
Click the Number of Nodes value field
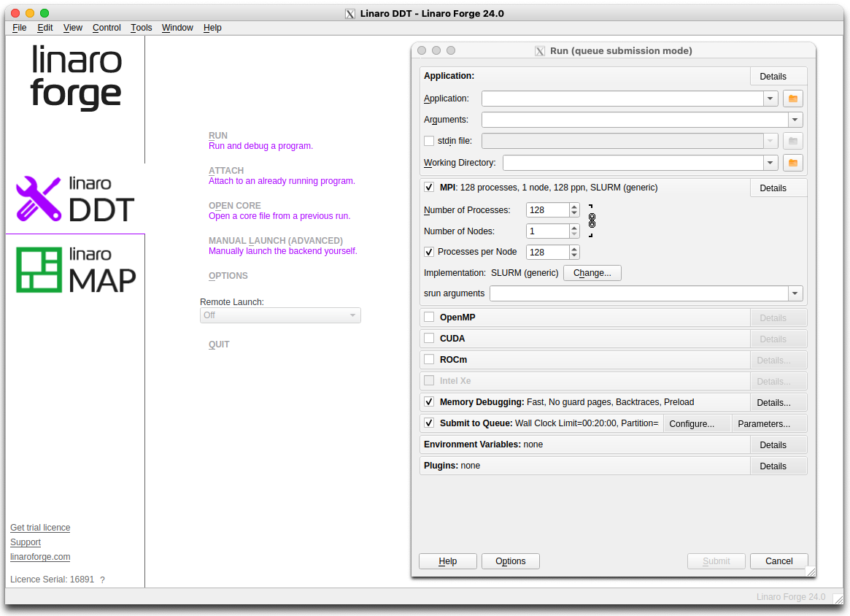[x=547, y=231]
